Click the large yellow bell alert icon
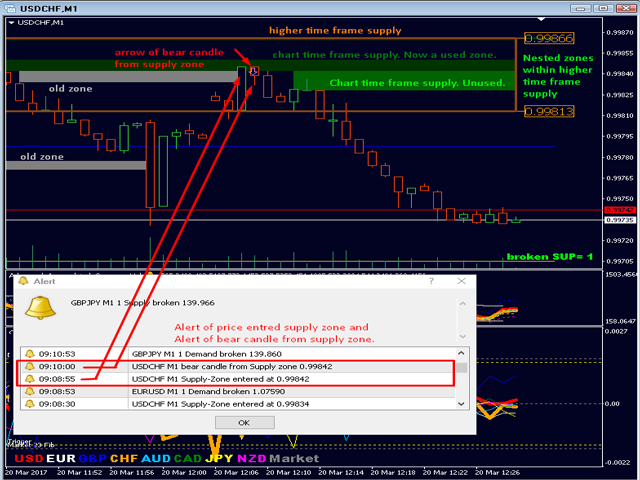Viewport: 640px width, 480px height. pos(40,308)
